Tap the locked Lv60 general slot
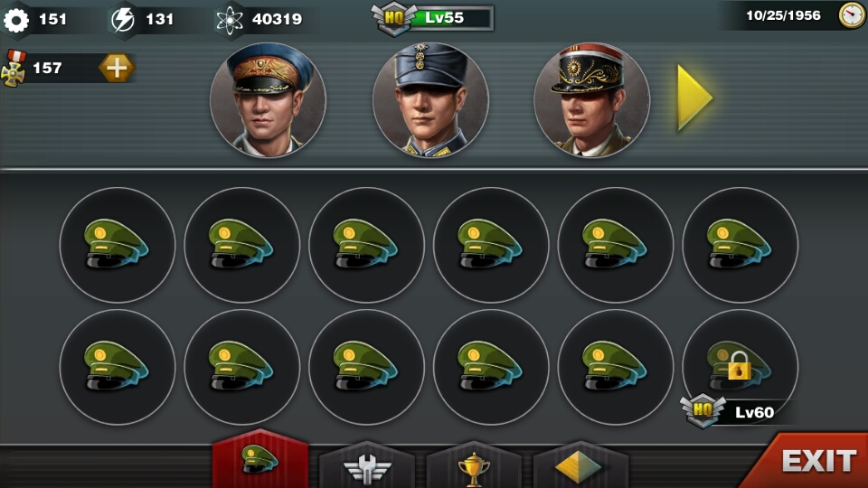Image resolution: width=868 pixels, height=488 pixels. coord(741,368)
